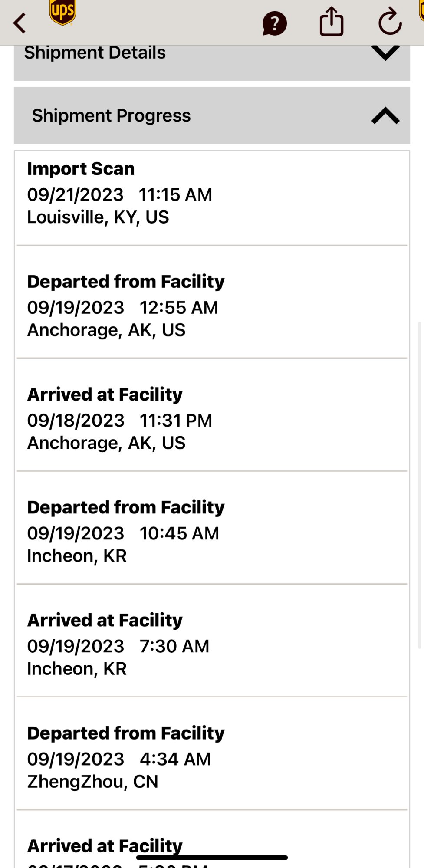
Task: Tap the Shipment Progress header
Action: pyautogui.click(x=111, y=116)
